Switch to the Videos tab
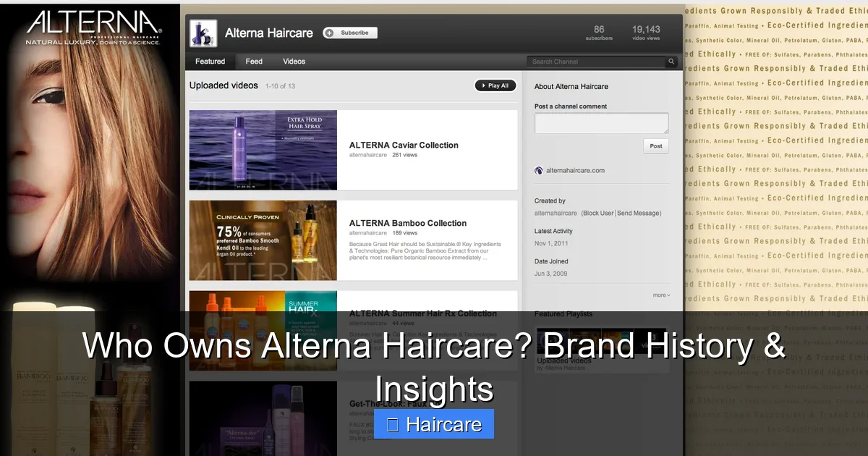 [294, 62]
